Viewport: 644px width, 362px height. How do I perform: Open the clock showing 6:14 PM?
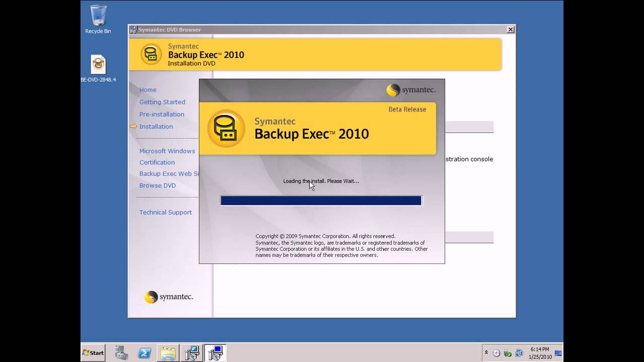coord(540,353)
